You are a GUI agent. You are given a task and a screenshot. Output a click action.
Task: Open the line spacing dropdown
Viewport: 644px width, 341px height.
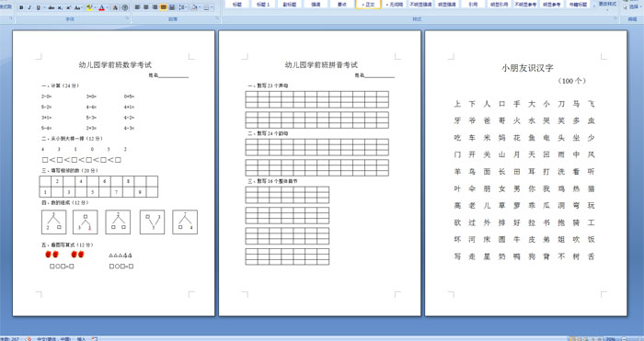coord(183,7)
